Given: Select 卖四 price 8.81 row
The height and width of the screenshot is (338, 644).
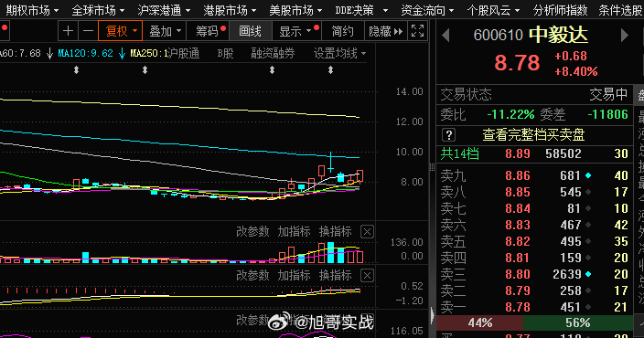Looking at the screenshot, I should pos(534,258).
